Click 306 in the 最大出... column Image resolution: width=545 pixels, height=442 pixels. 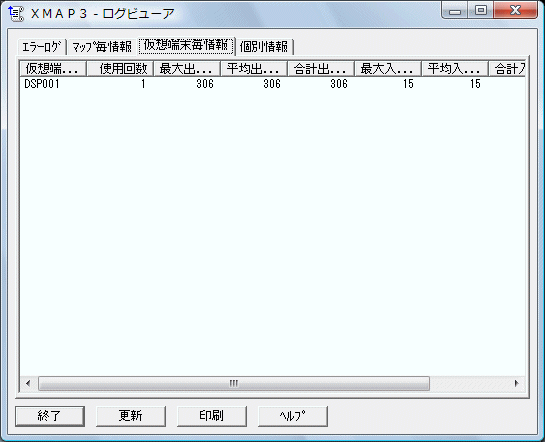(205, 84)
